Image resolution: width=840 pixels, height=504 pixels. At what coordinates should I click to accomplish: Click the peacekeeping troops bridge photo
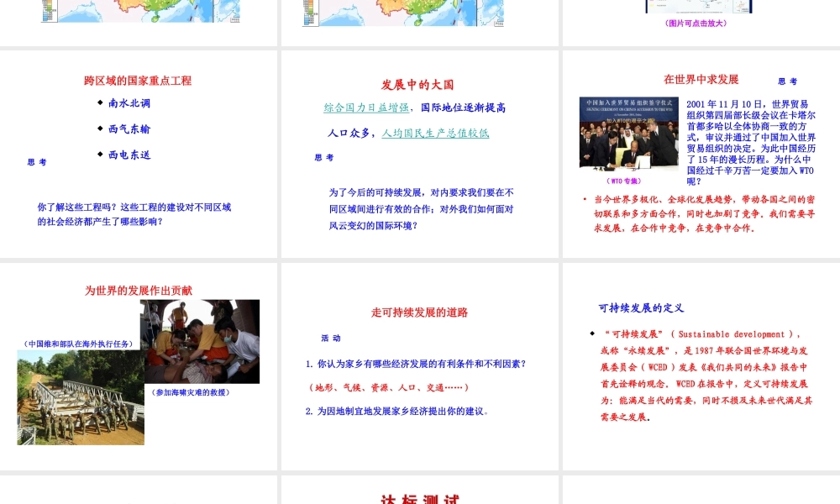click(x=81, y=397)
